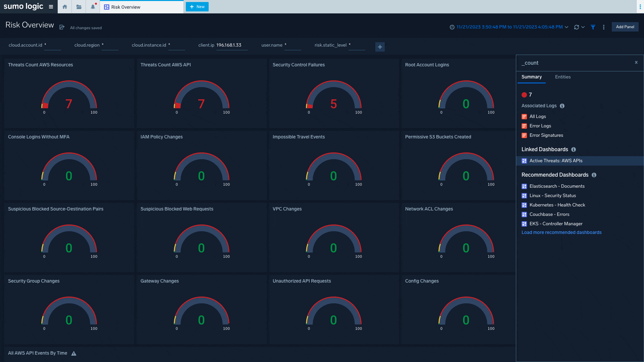Open the Library folder icon
Image resolution: width=644 pixels, height=362 pixels.
click(x=79, y=7)
